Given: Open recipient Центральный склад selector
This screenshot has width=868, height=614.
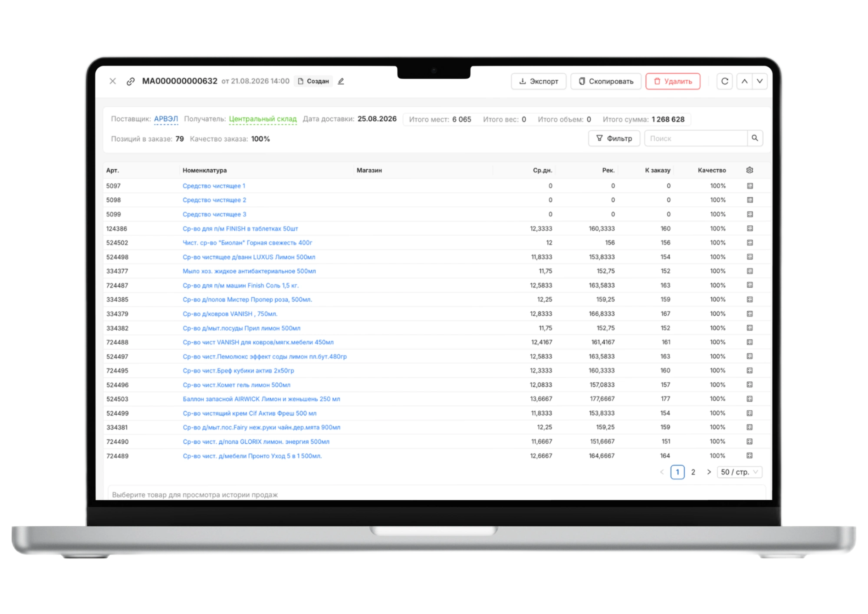Looking at the screenshot, I should click(263, 119).
